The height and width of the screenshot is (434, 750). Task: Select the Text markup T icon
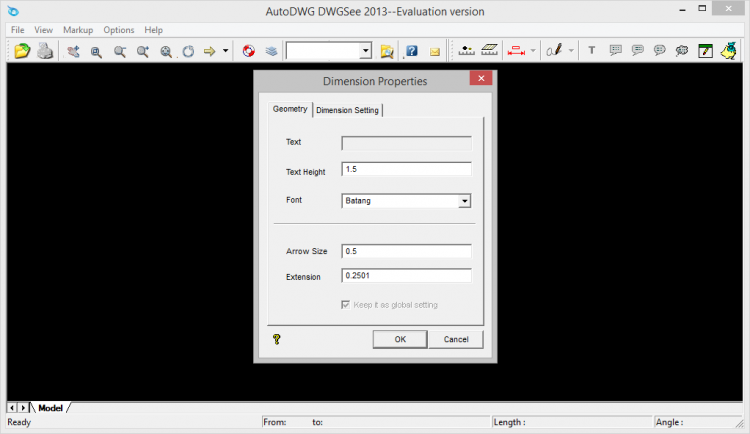click(592, 50)
